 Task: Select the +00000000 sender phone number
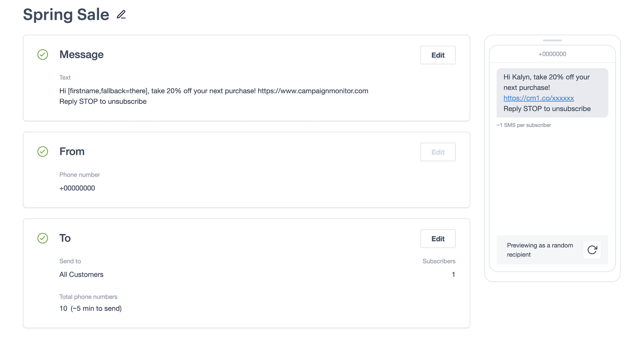click(x=77, y=188)
